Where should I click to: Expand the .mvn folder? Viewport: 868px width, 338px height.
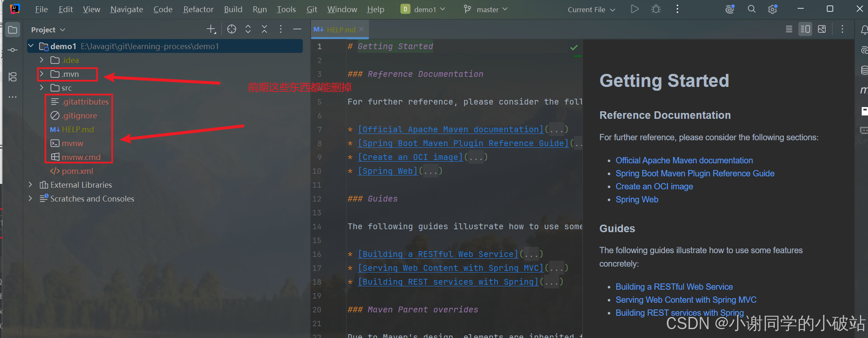pos(42,74)
